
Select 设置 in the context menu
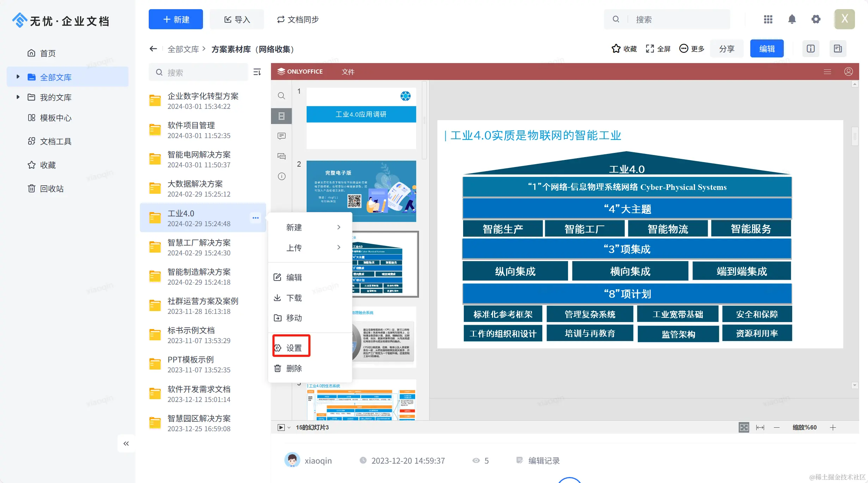point(293,348)
